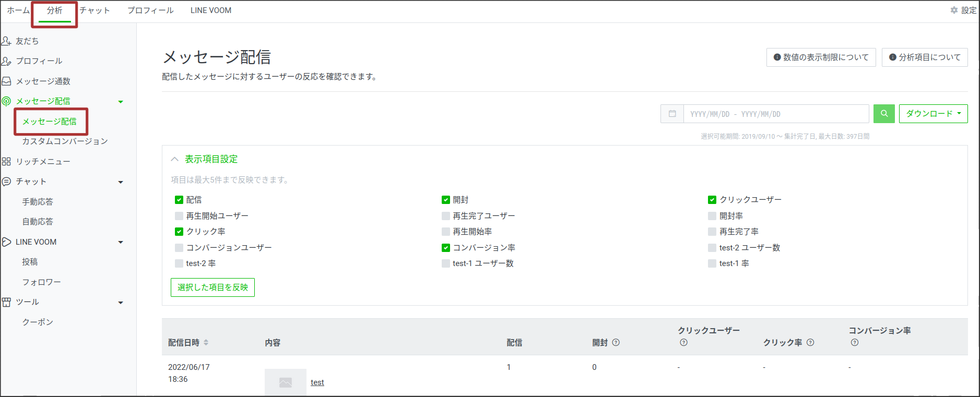Click the test message thumbnail image
980x397 pixels.
[286, 382]
